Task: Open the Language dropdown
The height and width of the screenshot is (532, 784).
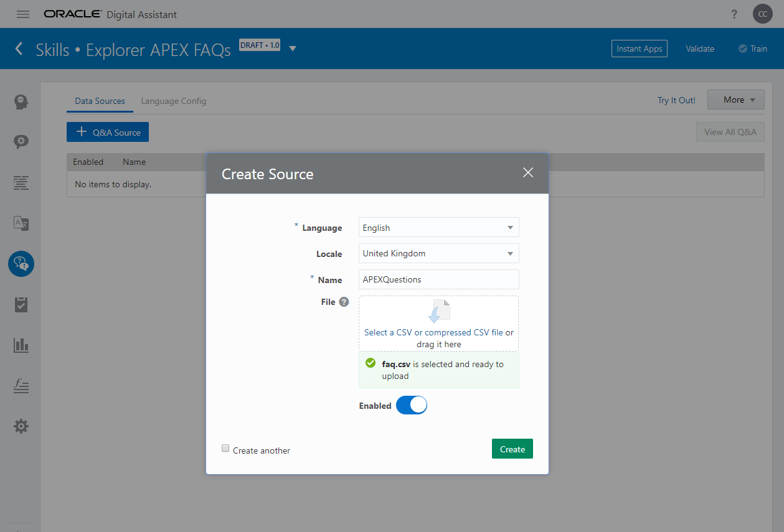Action: tap(439, 228)
